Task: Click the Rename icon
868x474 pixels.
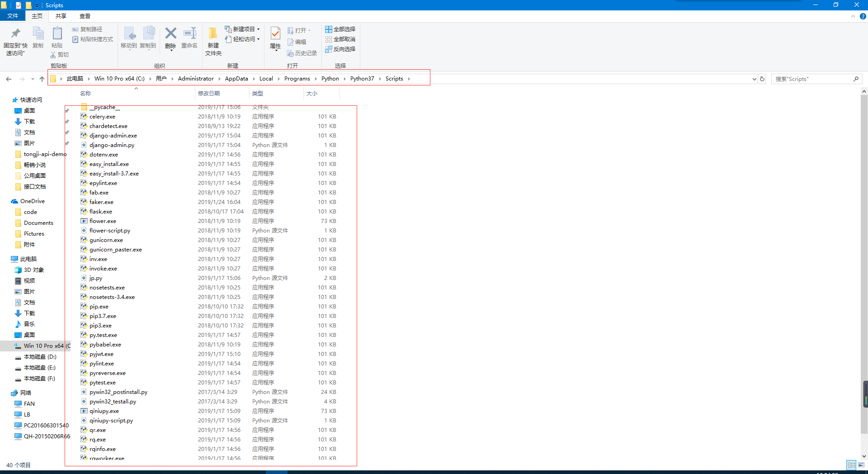Action: click(189, 38)
